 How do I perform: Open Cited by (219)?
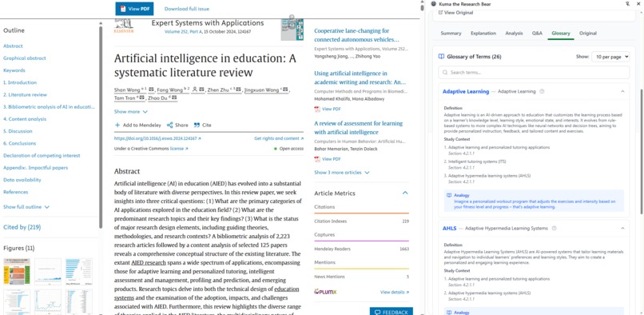click(22, 227)
